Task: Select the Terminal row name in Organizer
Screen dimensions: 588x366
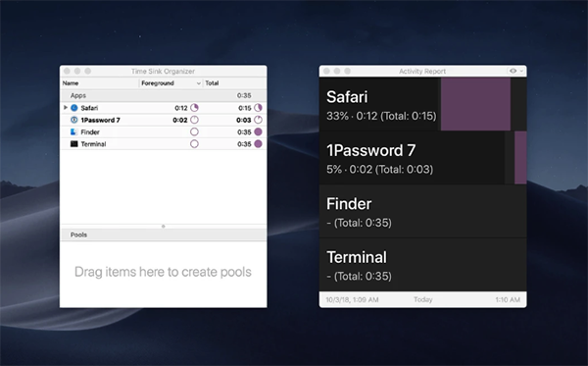Action: pos(93,144)
